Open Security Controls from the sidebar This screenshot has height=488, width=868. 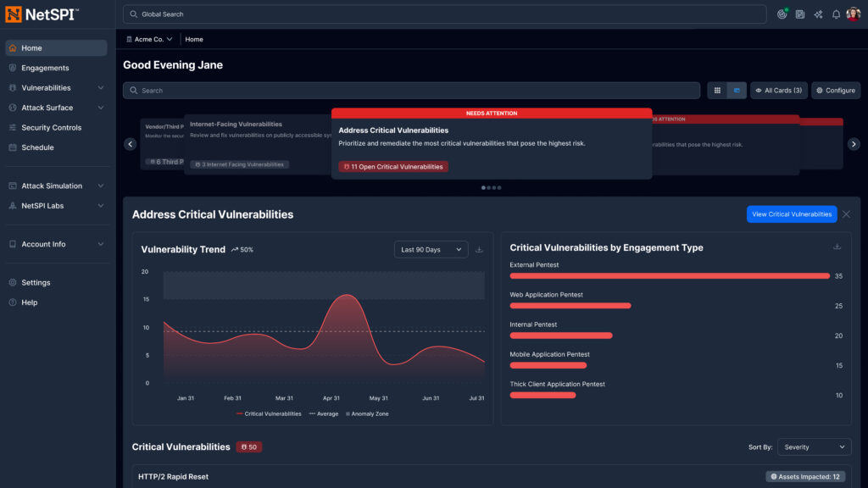coord(51,128)
